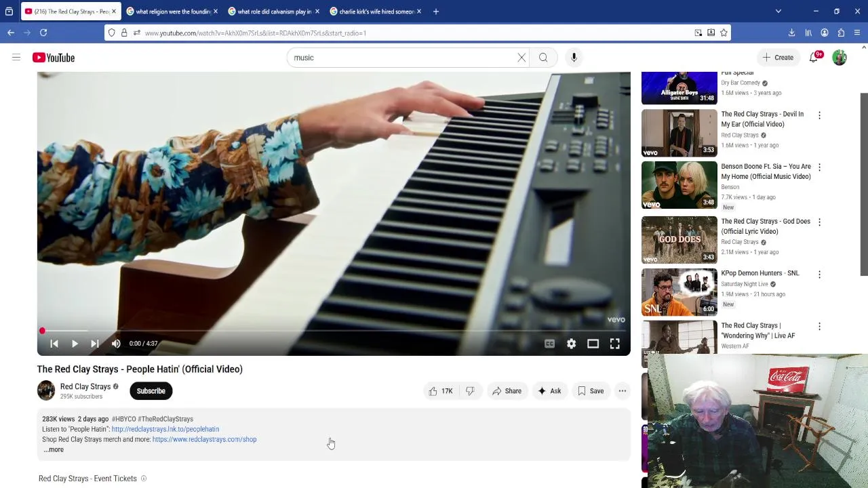Open Firefox application menu

tap(858, 33)
